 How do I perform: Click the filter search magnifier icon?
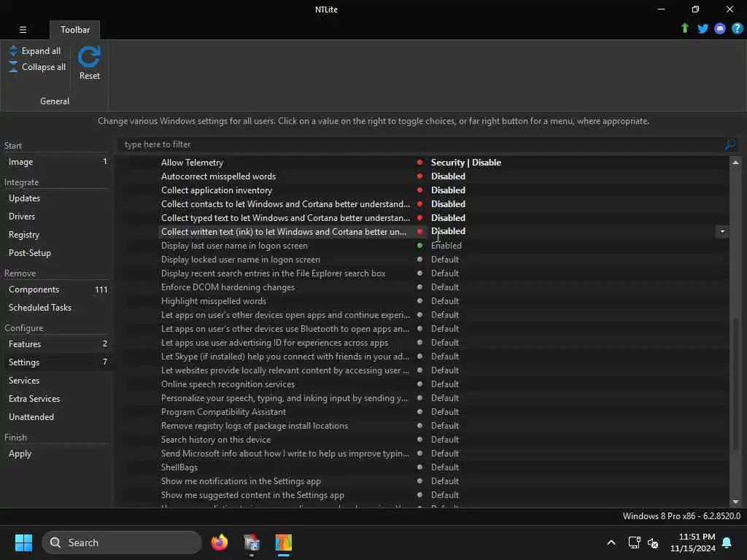pyautogui.click(x=729, y=144)
